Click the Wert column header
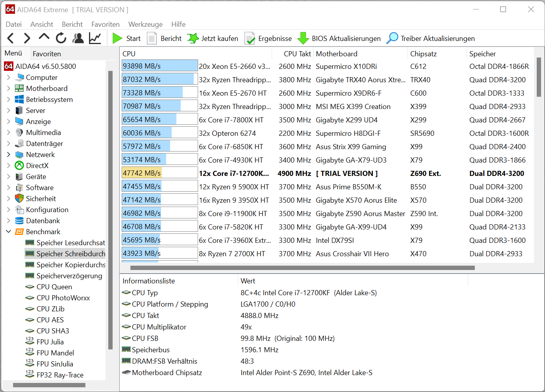Image resolution: width=545 pixels, height=392 pixels. 353,281
